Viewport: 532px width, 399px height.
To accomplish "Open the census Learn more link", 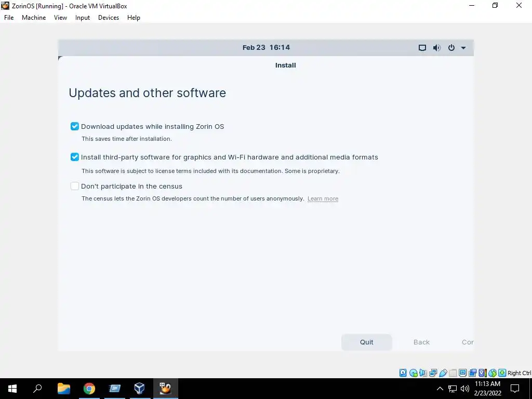I will tap(323, 198).
